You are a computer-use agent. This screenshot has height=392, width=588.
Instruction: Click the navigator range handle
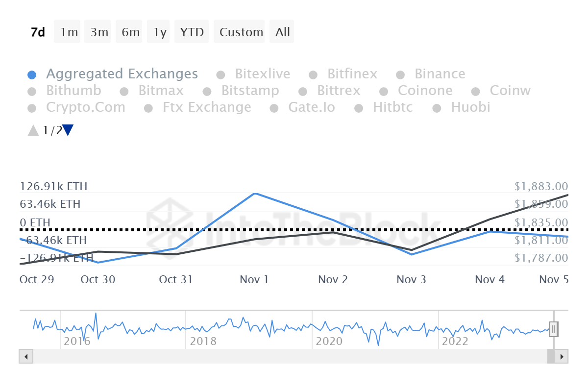pos(553,329)
